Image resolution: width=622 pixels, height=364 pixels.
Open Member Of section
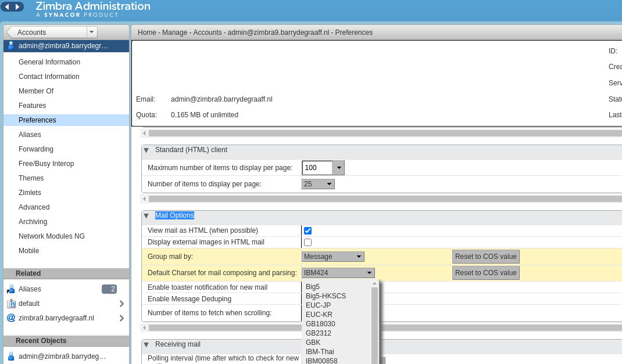pos(35,91)
